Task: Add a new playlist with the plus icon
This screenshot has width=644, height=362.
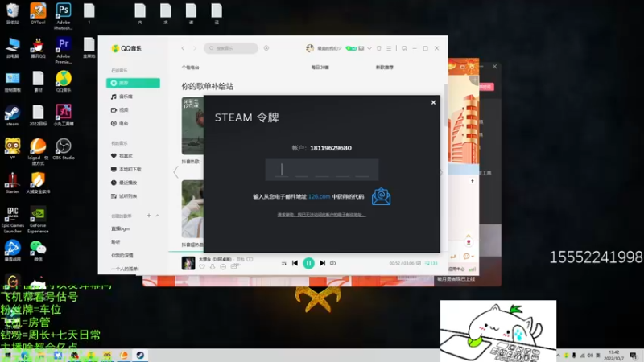Action: click(x=149, y=216)
